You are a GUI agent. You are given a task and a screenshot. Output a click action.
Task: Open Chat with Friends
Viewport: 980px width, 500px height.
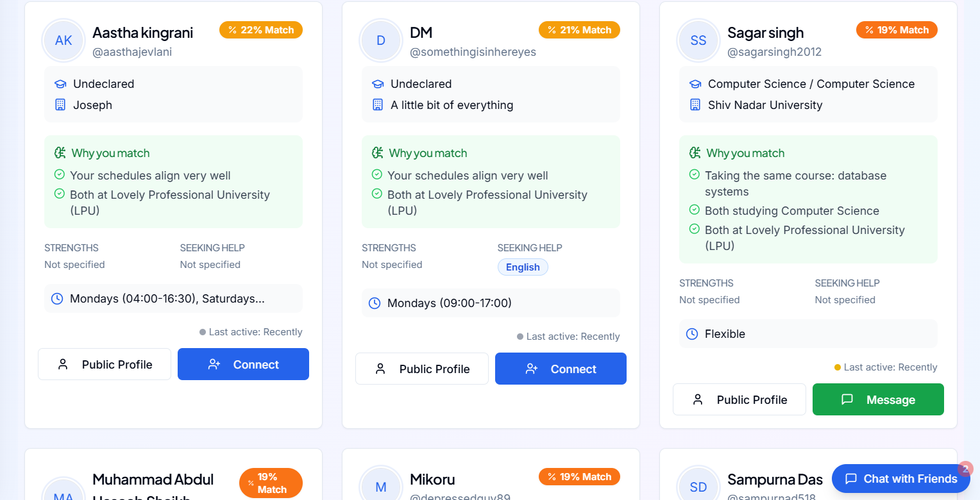(x=900, y=479)
